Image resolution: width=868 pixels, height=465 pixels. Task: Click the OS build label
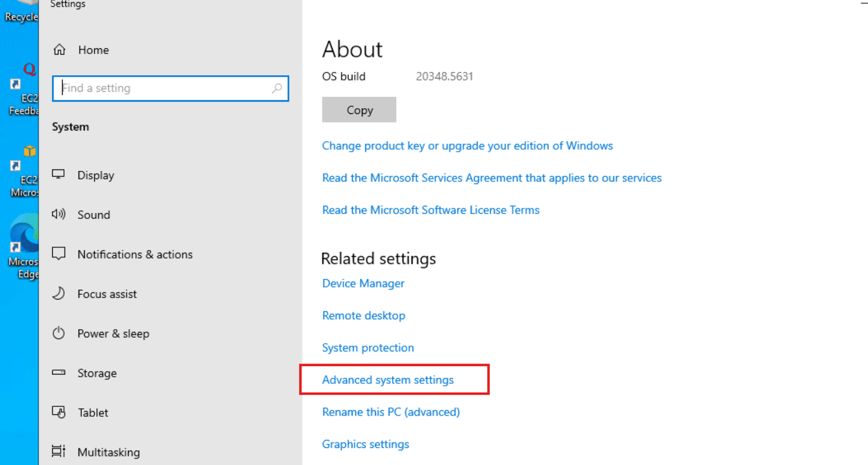(343, 77)
